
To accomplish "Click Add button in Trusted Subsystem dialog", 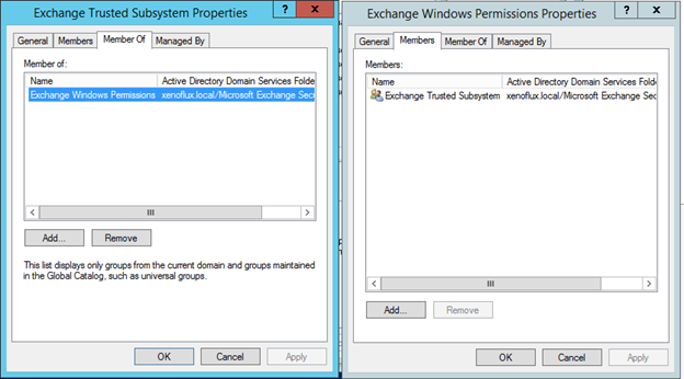I will point(54,238).
